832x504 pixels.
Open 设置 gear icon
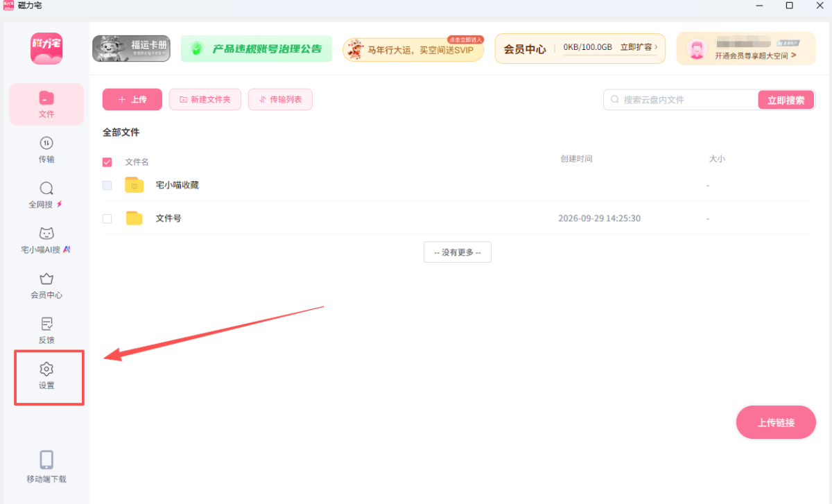tap(46, 369)
